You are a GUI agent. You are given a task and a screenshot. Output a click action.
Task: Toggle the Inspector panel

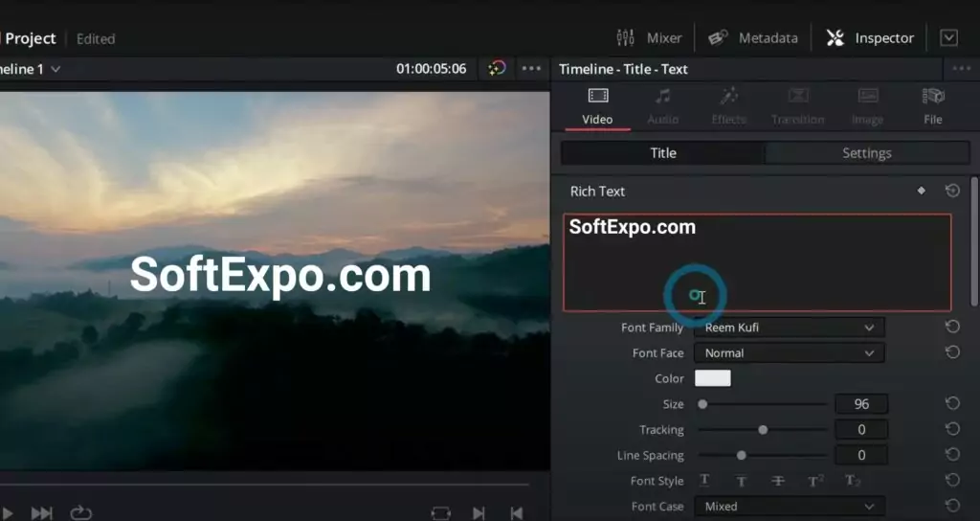[x=870, y=38]
